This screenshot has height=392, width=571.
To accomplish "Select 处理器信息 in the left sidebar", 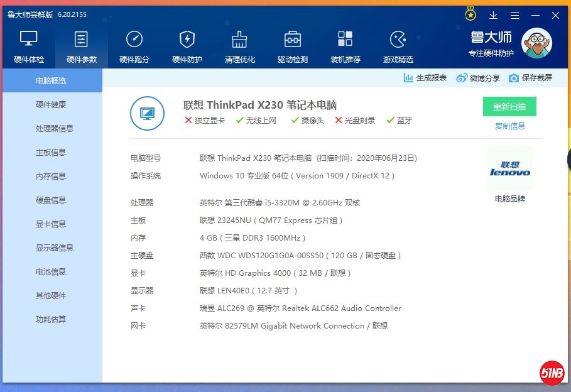I will pyautogui.click(x=55, y=129).
